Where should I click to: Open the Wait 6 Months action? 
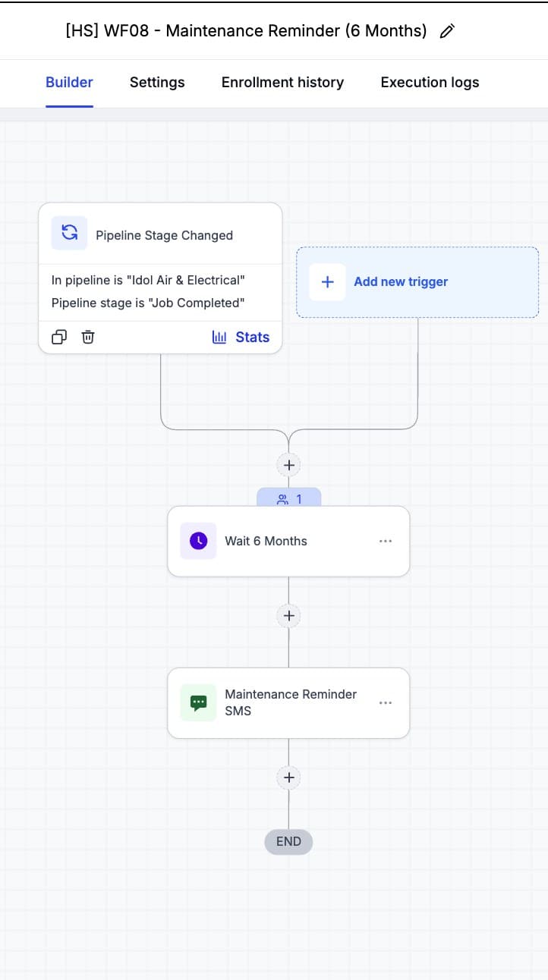point(288,541)
